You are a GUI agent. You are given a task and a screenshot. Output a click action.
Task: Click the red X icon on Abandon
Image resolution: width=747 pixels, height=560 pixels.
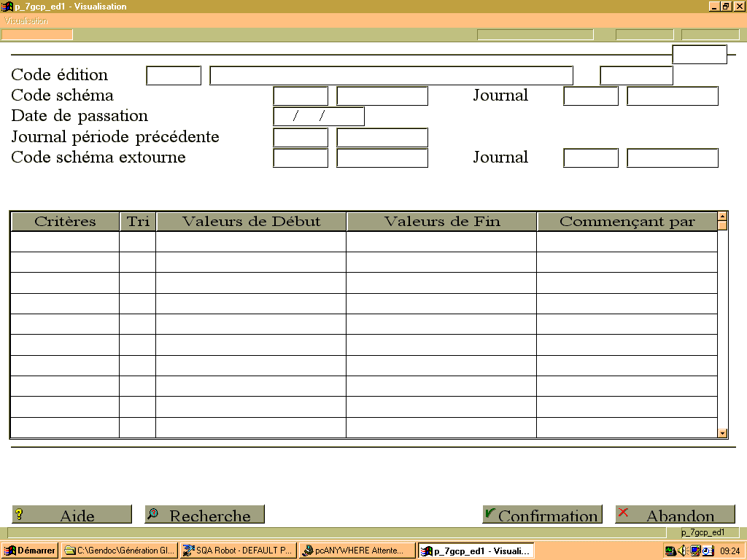click(x=623, y=513)
